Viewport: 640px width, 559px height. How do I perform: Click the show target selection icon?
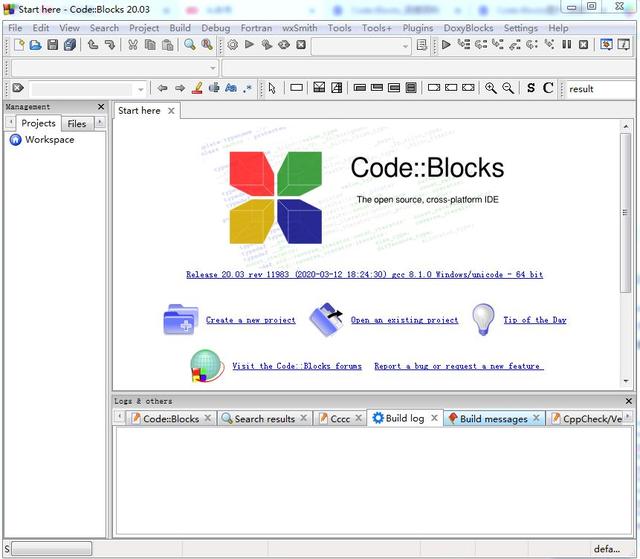422,45
